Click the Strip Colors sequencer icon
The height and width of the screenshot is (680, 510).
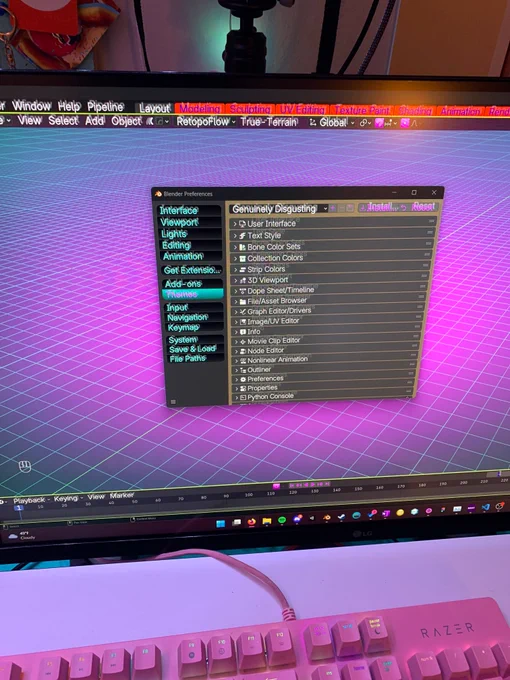pyautogui.click(x=243, y=269)
